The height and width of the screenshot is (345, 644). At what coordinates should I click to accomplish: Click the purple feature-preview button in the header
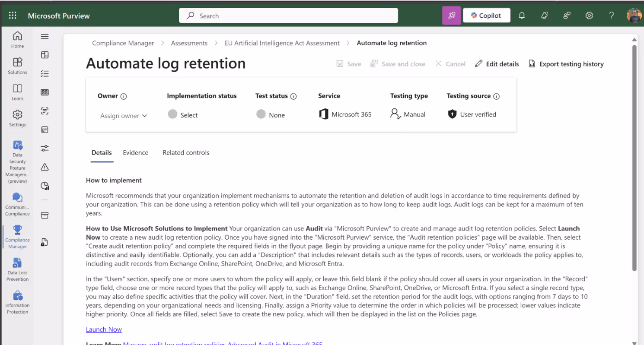[x=451, y=16]
